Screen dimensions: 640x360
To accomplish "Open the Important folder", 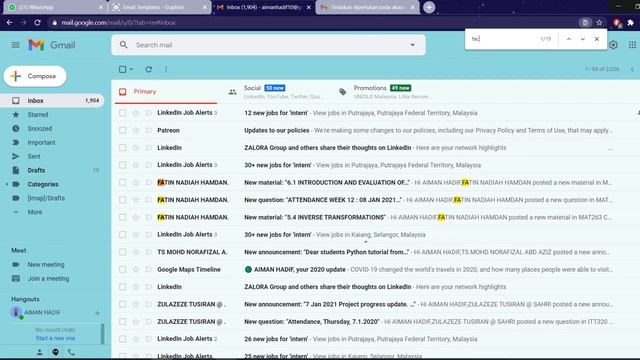I will (52, 142).
